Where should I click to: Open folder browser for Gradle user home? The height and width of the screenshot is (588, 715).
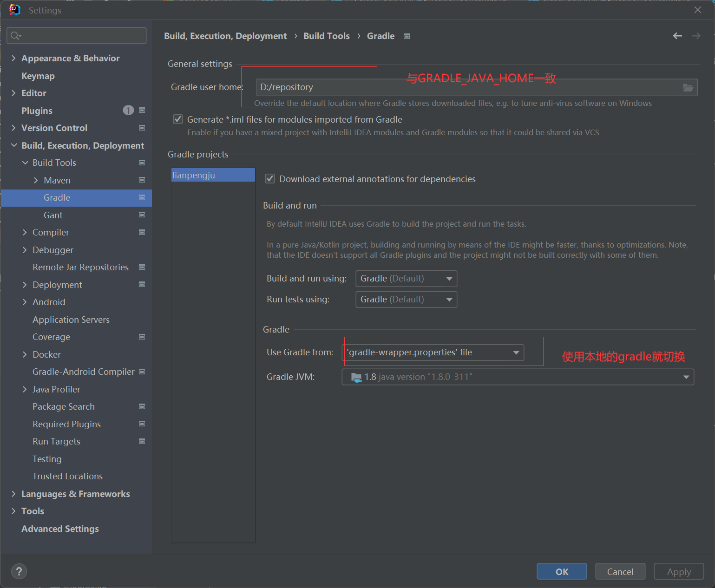[688, 87]
